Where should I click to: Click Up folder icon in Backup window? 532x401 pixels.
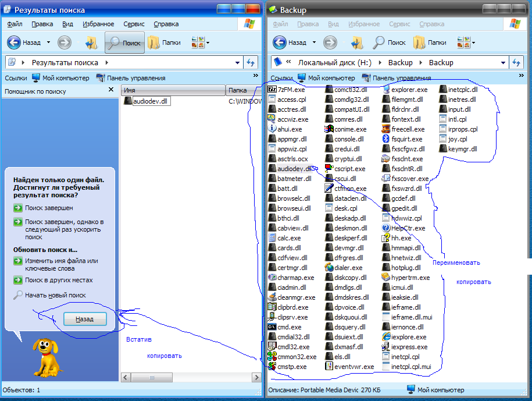pos(356,43)
